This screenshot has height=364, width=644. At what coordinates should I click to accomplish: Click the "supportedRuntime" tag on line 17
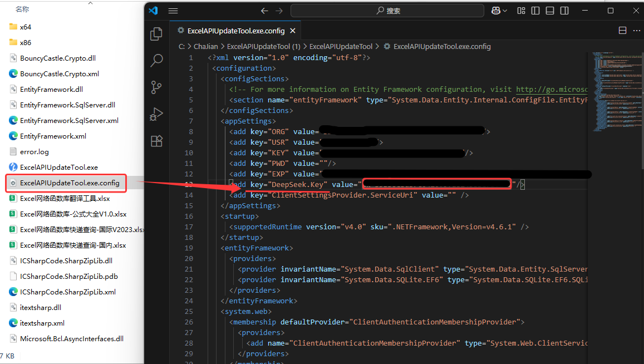point(268,227)
